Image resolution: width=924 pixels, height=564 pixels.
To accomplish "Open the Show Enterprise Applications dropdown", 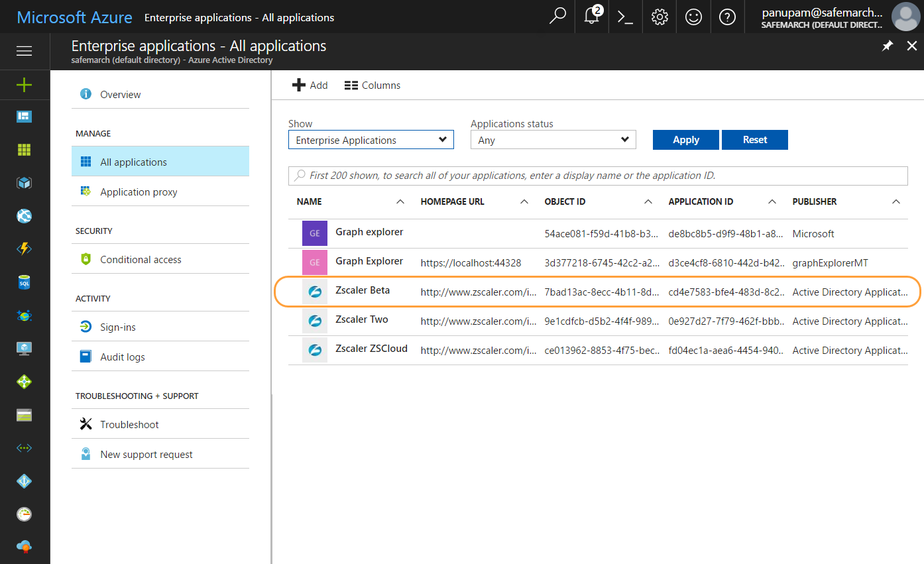I will coord(371,139).
